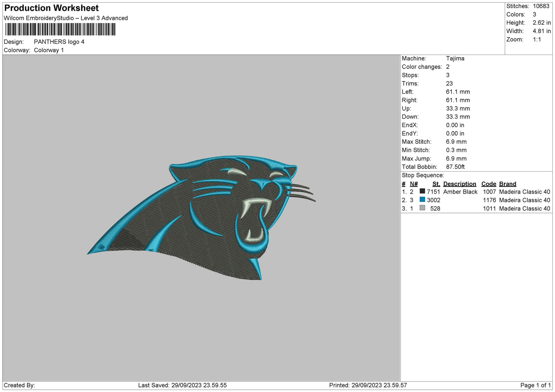Click stitch count 7151 in stop sequence
The image size is (555, 392).
pyautogui.click(x=433, y=192)
